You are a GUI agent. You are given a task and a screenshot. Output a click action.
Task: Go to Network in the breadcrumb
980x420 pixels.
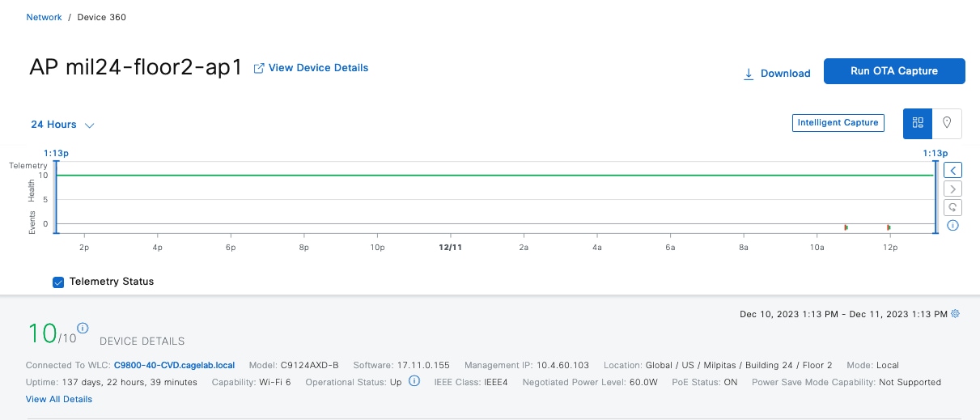click(x=44, y=17)
